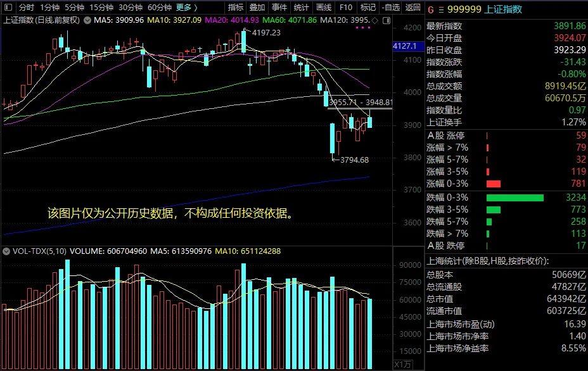Click the 3794.68 low price label
Viewport: 588px width, 371px height.
(354, 160)
